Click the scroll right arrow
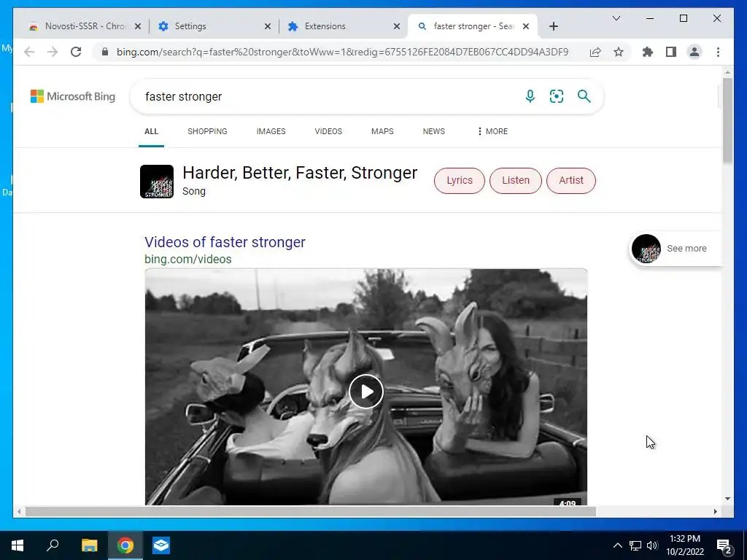Screen dimensions: 747x560 click(x=715, y=511)
